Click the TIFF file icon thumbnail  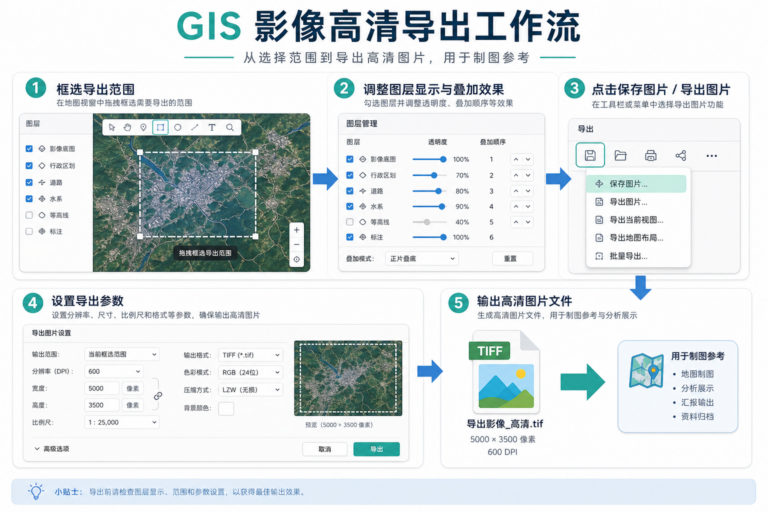(x=504, y=372)
